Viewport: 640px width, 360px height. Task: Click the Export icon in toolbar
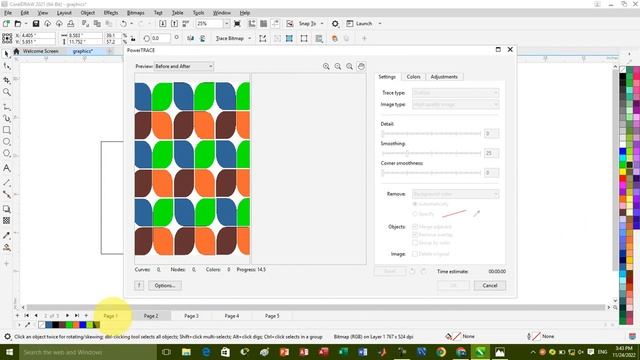click(174, 24)
